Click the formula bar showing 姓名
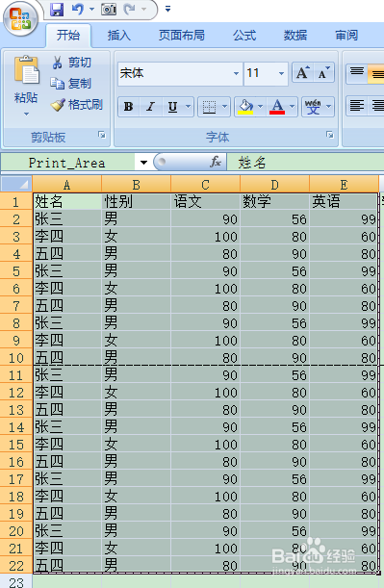The image size is (384, 588). coord(305,163)
